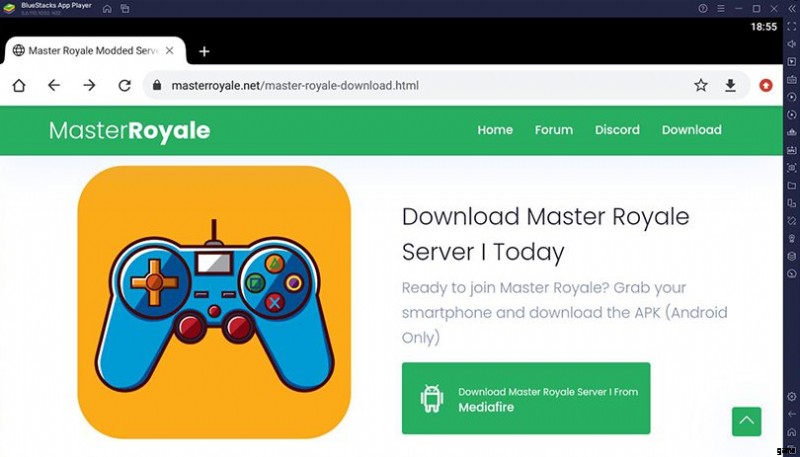This screenshot has width=800, height=457.
Task: Select the Forum navigation item
Action: tap(553, 130)
